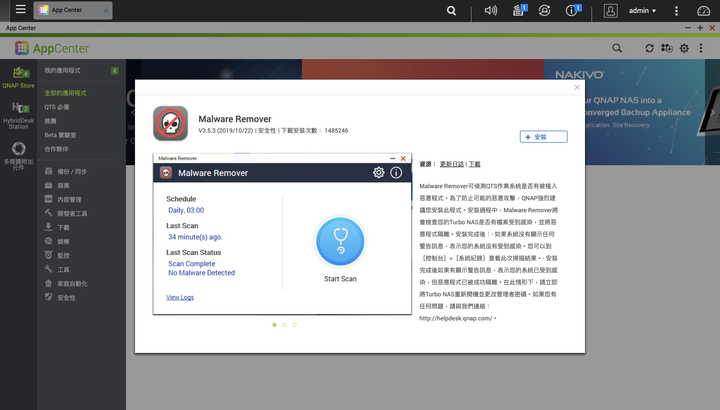720x410 pixels.
Task: Open the desktop search magnifier
Action: 451,11
